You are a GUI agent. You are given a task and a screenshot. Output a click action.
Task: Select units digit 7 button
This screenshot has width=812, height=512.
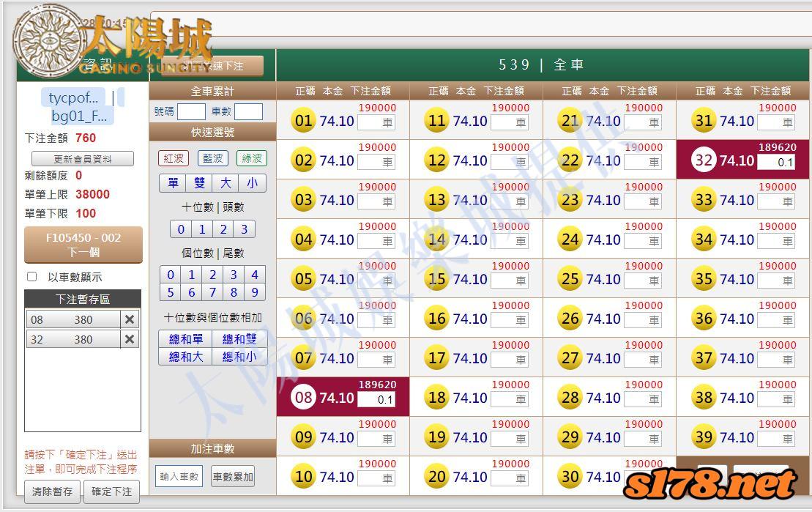pyautogui.click(x=213, y=292)
